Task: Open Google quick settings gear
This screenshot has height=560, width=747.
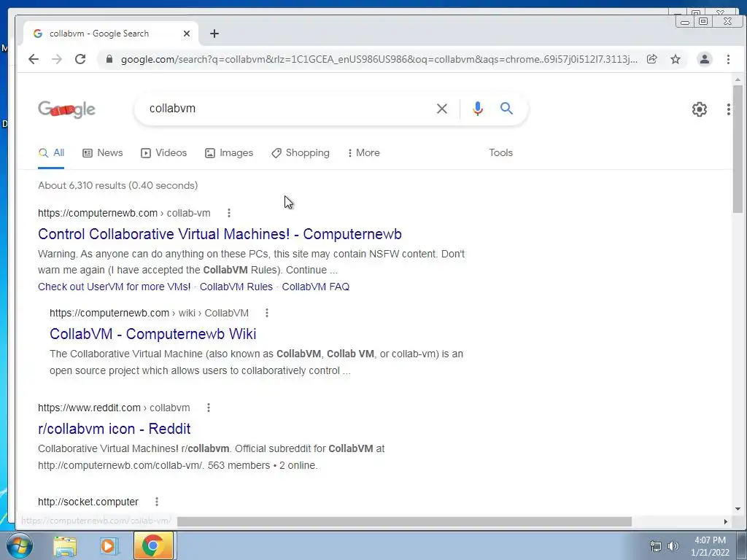Action: pyautogui.click(x=700, y=109)
